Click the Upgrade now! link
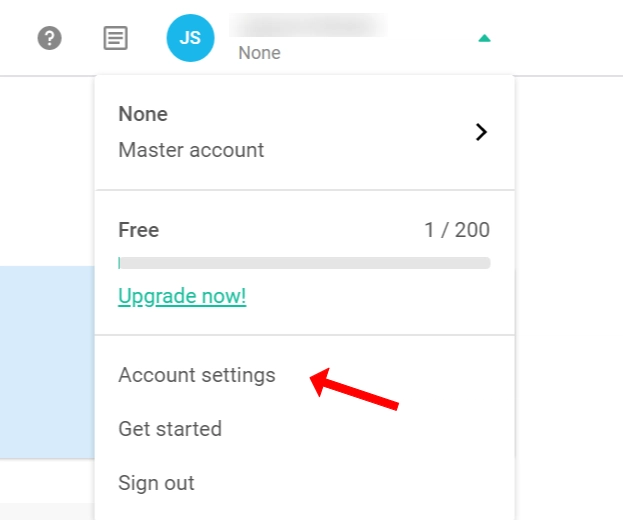 coord(182,297)
